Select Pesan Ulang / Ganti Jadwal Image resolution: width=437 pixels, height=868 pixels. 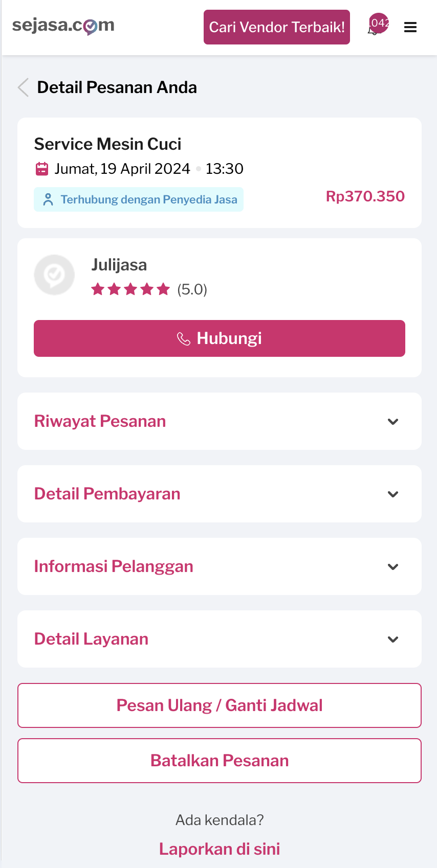pos(220,705)
